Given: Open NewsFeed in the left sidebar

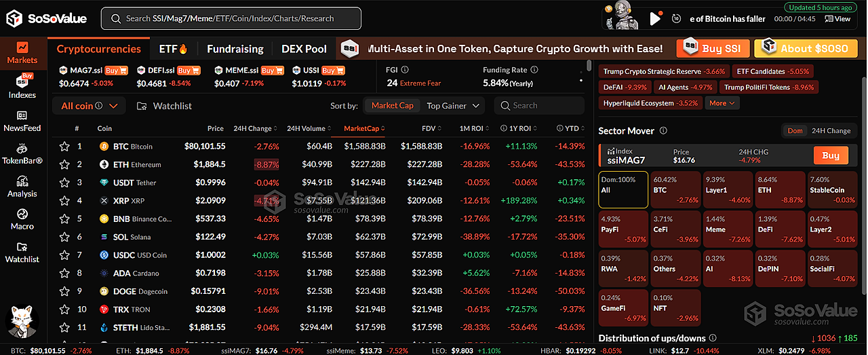Looking at the screenshot, I should (x=22, y=121).
